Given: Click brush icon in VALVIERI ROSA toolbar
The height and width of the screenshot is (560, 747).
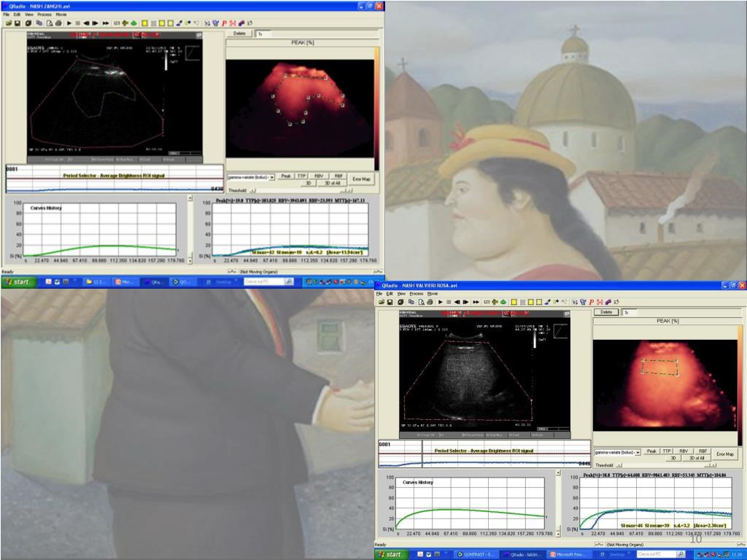Looking at the screenshot, I should [x=548, y=302].
